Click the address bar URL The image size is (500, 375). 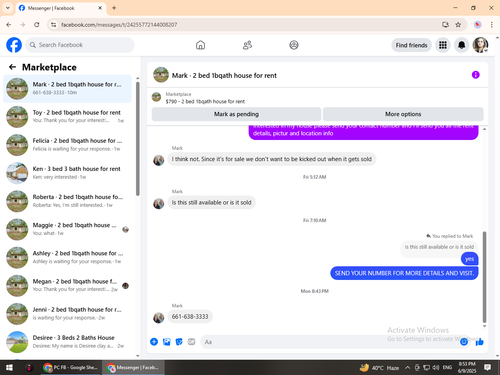[x=119, y=25]
